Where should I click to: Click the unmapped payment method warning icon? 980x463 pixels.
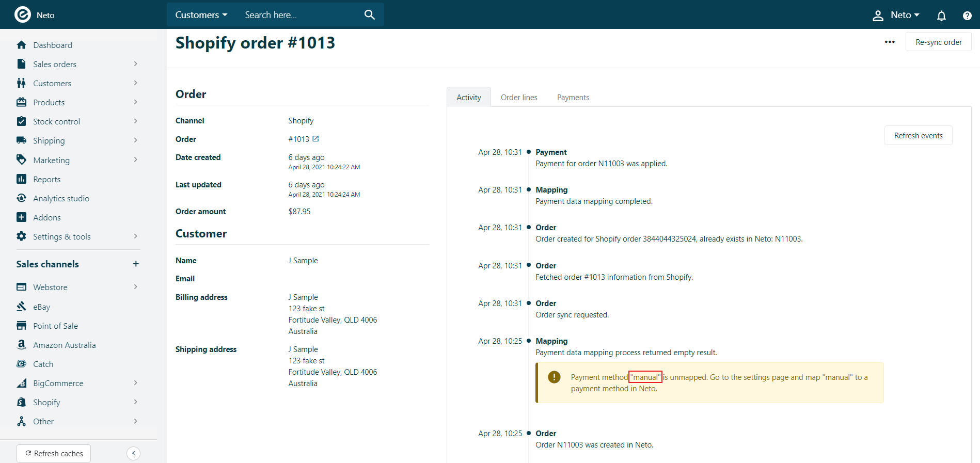tap(554, 377)
